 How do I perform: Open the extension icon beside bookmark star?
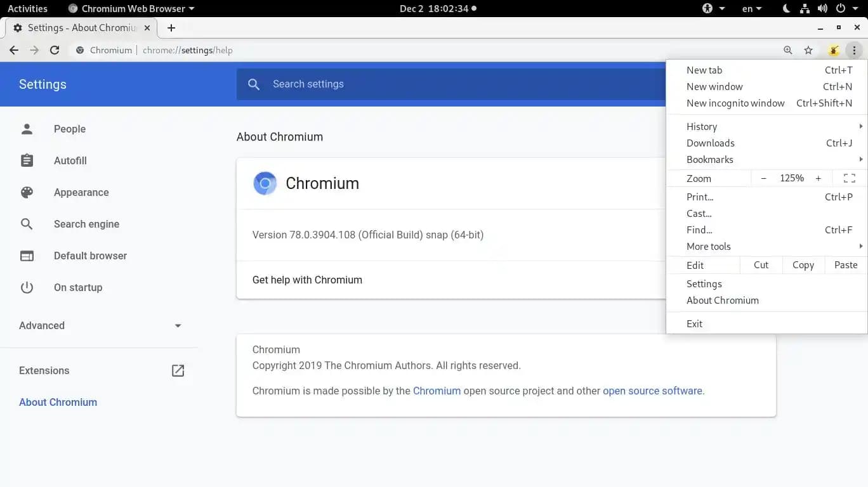pos(834,50)
